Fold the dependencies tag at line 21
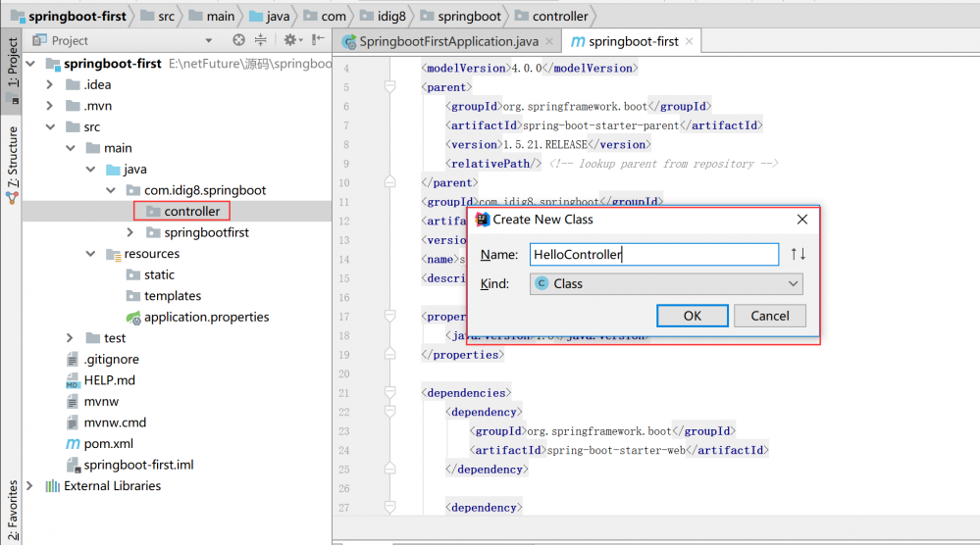Image resolution: width=980 pixels, height=545 pixels. [x=390, y=393]
